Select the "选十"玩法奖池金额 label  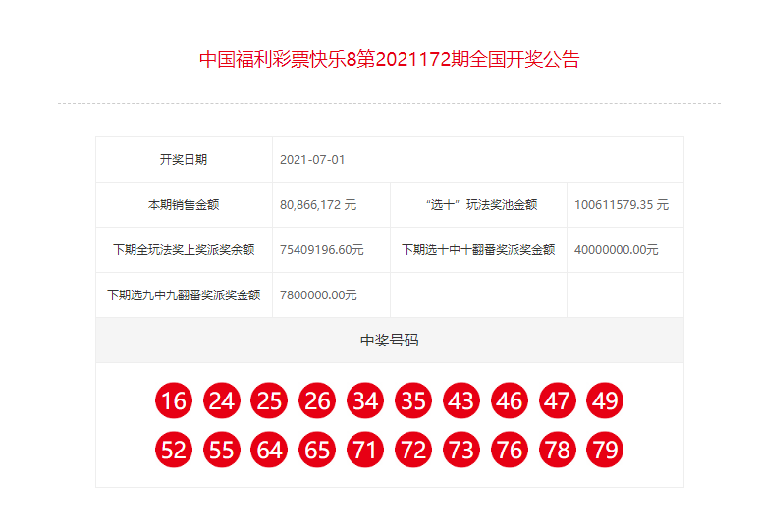tap(481, 205)
